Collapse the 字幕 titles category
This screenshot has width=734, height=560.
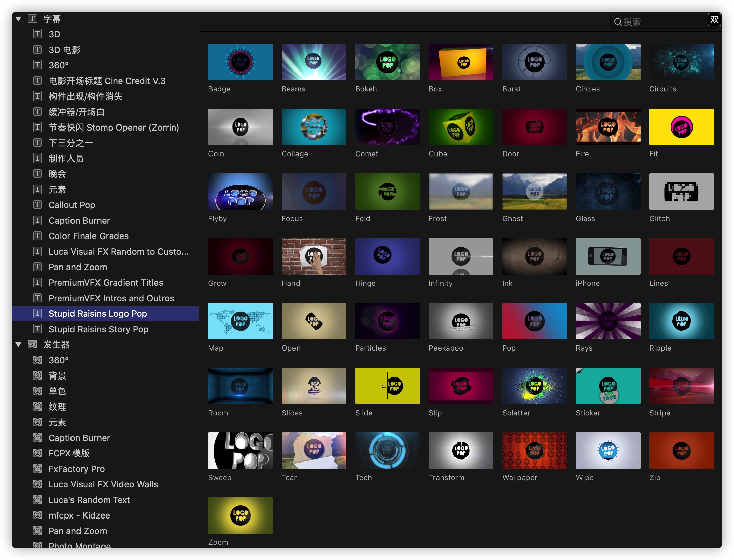[19, 19]
